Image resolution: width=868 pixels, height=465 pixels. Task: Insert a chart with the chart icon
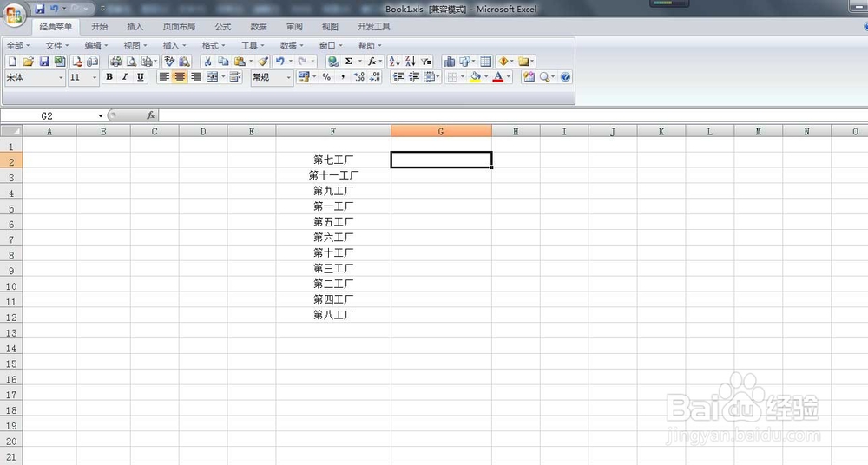449,62
